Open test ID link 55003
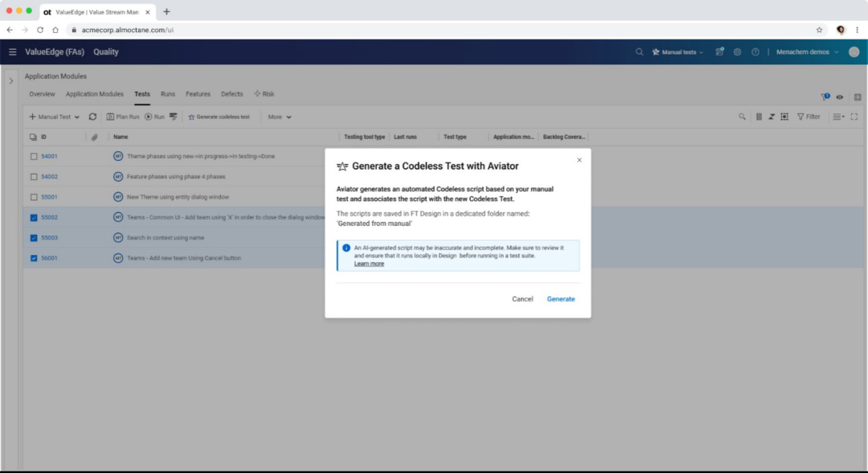 [x=49, y=237]
